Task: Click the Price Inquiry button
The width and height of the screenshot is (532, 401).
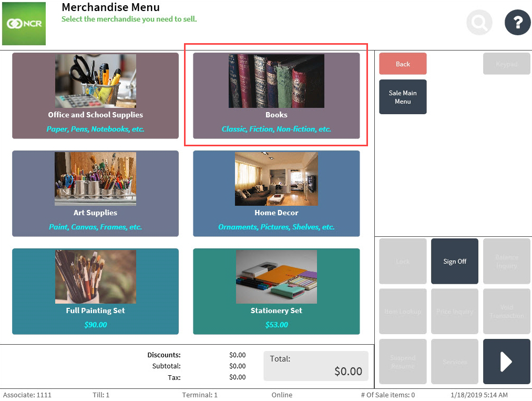Action: coord(455,312)
